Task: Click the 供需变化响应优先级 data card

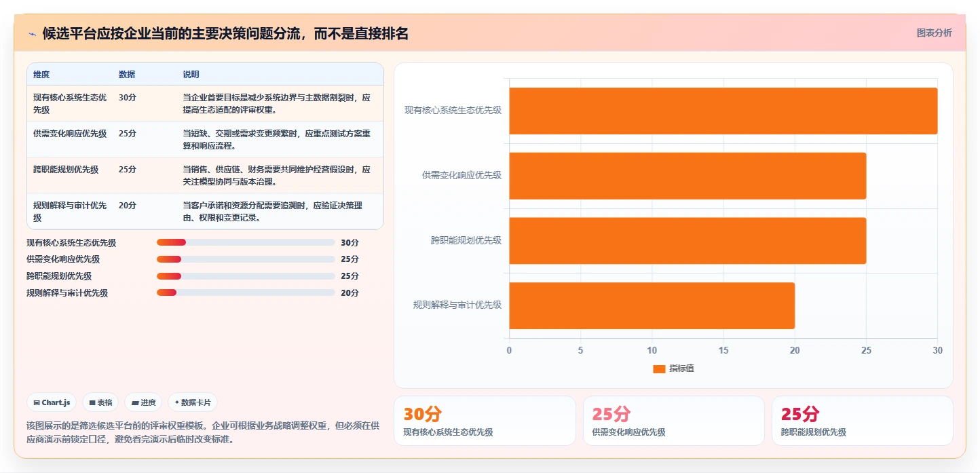Action: pos(674,421)
